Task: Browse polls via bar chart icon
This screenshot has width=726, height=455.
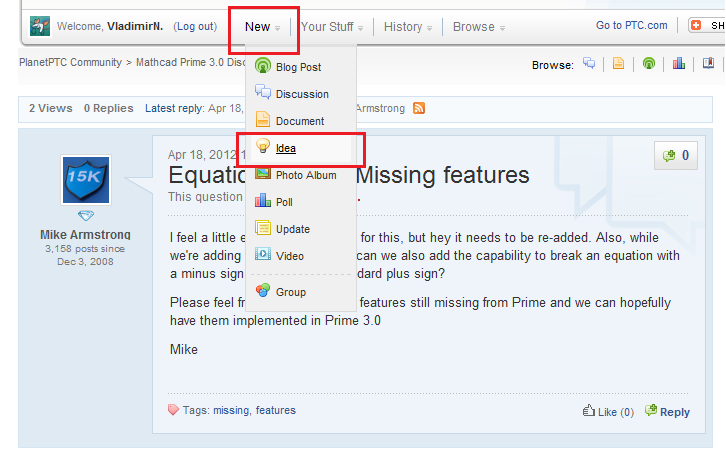Action: 679,63
